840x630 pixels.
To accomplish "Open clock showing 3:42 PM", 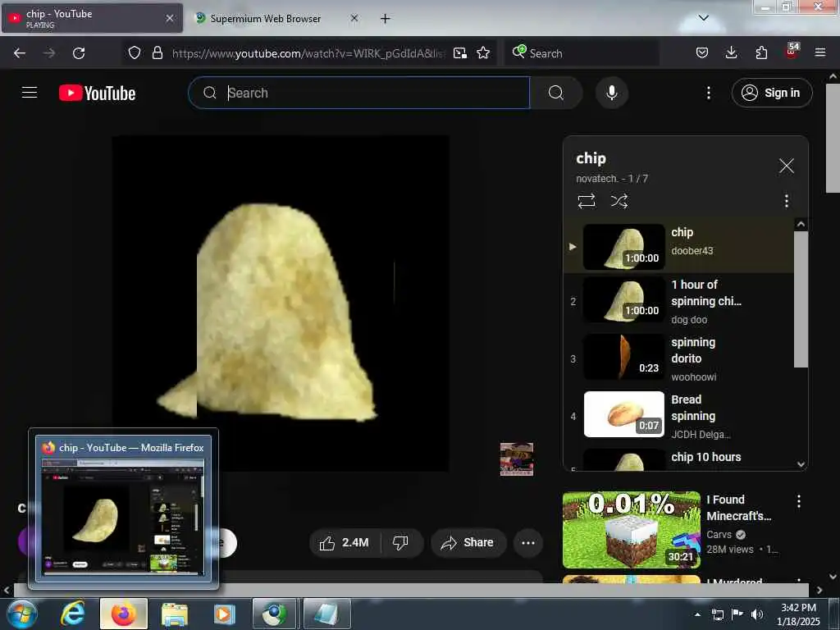I will click(798, 614).
